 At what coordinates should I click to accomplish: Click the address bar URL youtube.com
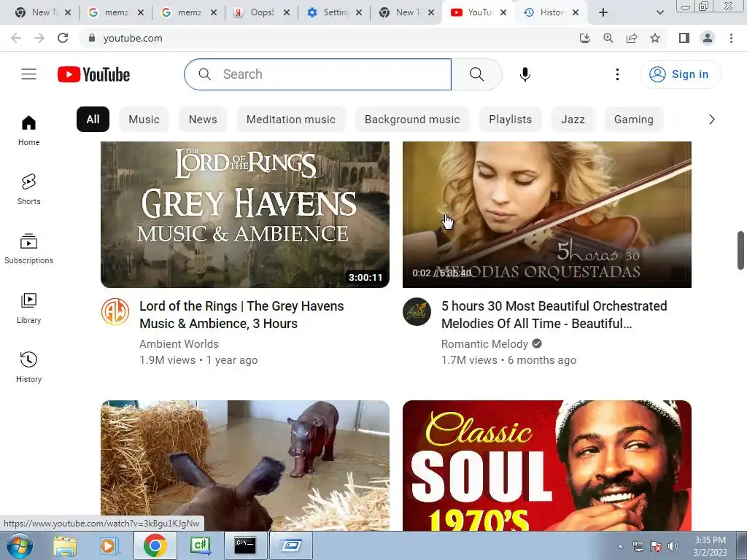[x=133, y=38]
